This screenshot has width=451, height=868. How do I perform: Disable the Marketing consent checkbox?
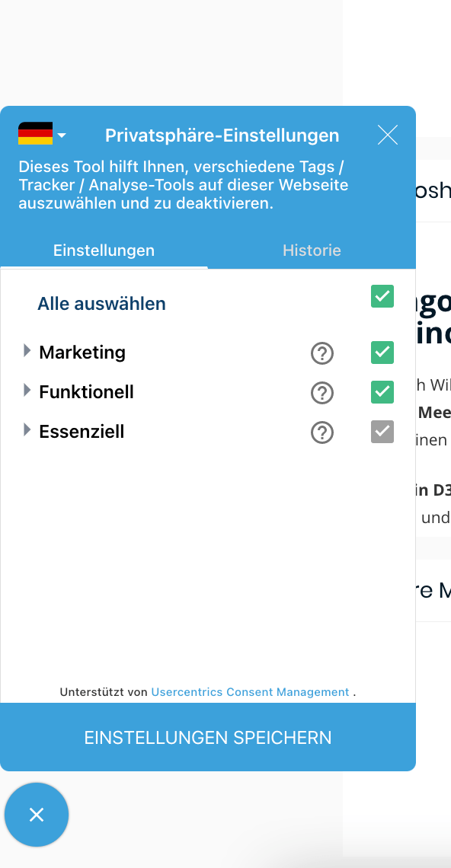(x=382, y=353)
